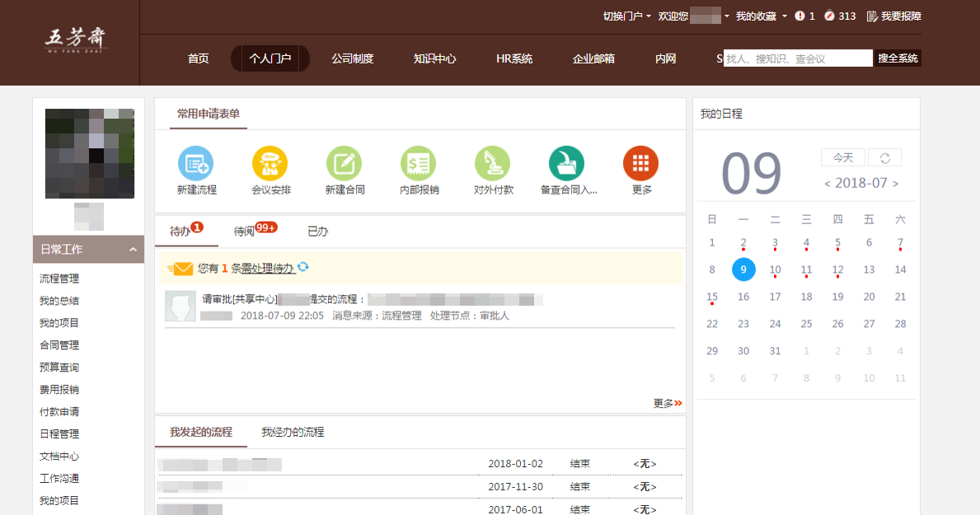Select day 31 in the calendar
This screenshot has width=980, height=515.
[x=775, y=351]
